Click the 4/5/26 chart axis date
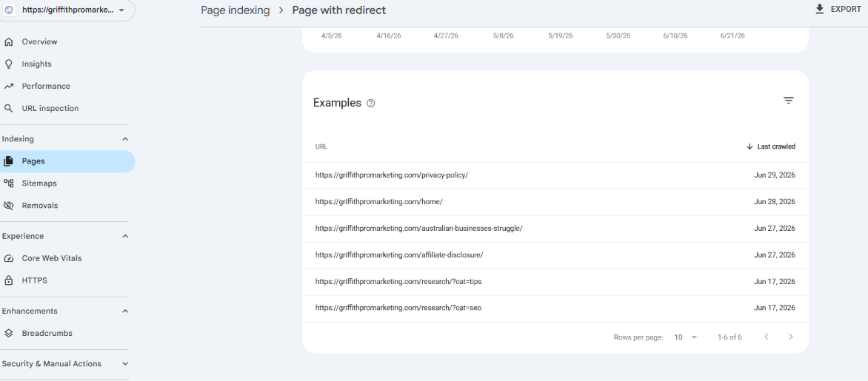Viewport: 868px width, 381px height. [x=332, y=36]
